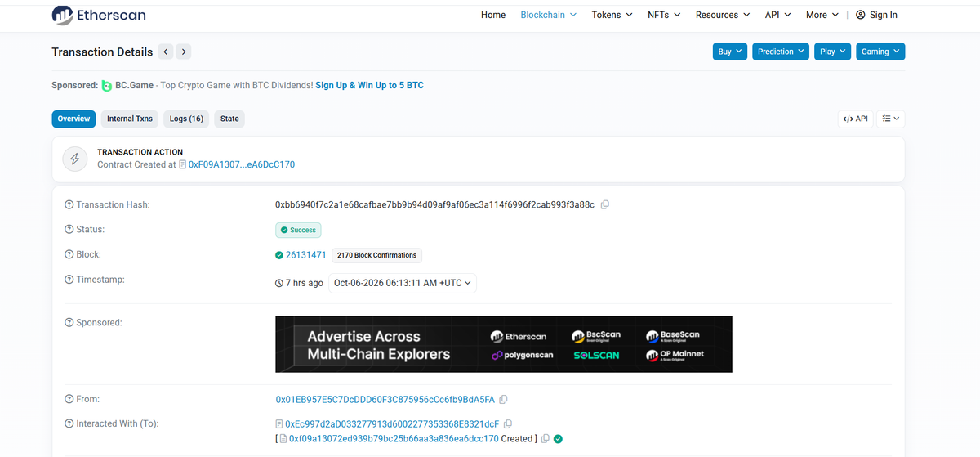This screenshot has height=457, width=980.
Task: Click the green block finalized check icon
Action: [279, 255]
